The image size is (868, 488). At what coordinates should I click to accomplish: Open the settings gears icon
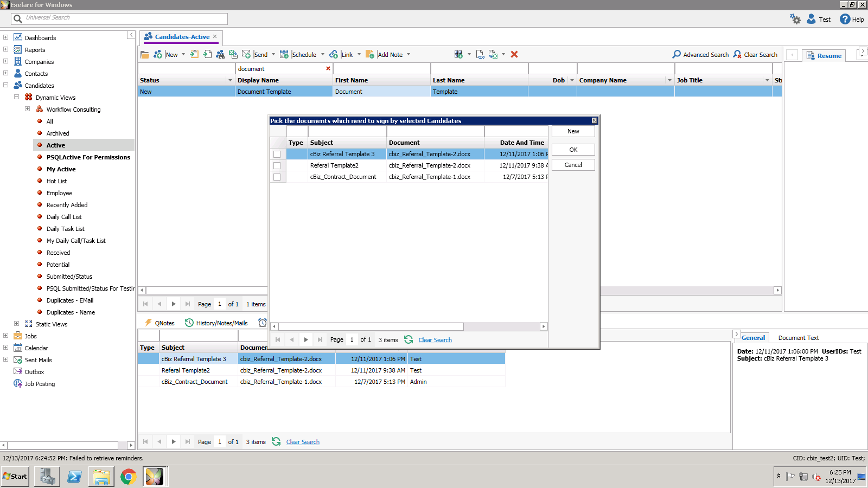795,19
